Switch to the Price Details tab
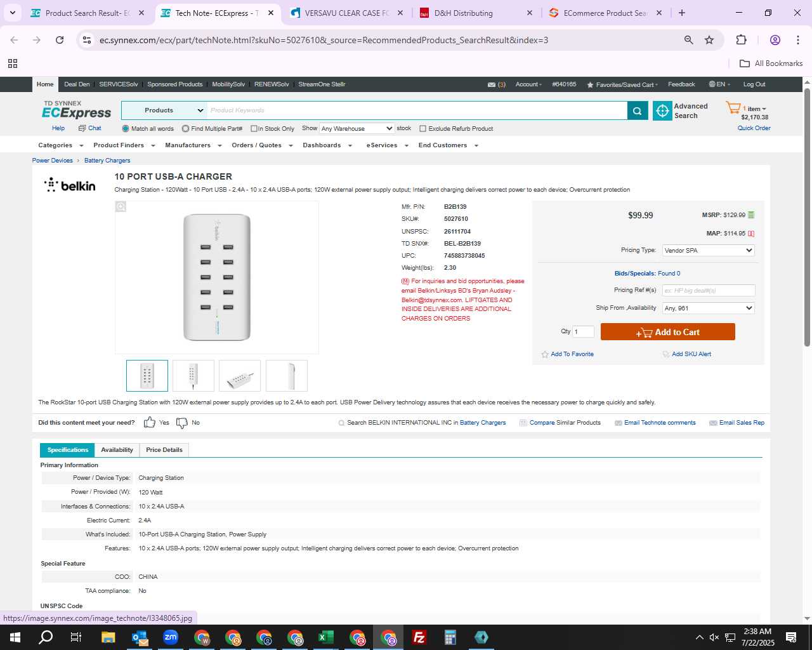This screenshot has height=650, width=812. (x=164, y=450)
